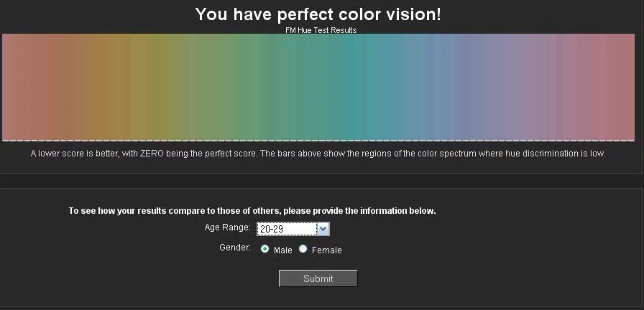Click the green section of the hue bar

(x=237, y=86)
